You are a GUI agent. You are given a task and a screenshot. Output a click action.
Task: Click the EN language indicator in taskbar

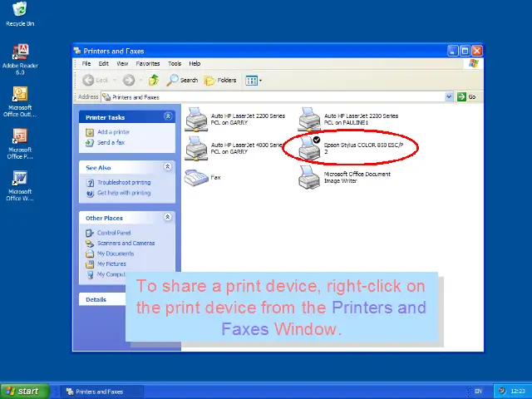click(x=479, y=392)
